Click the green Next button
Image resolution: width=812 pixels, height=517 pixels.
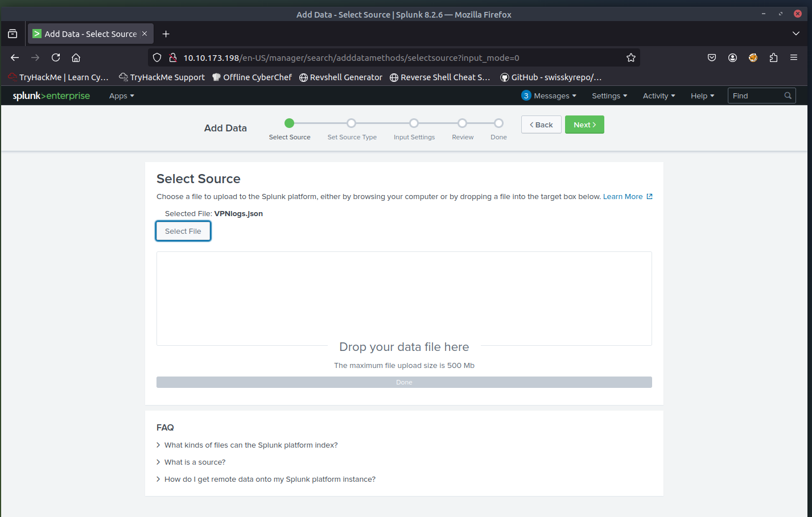(584, 125)
